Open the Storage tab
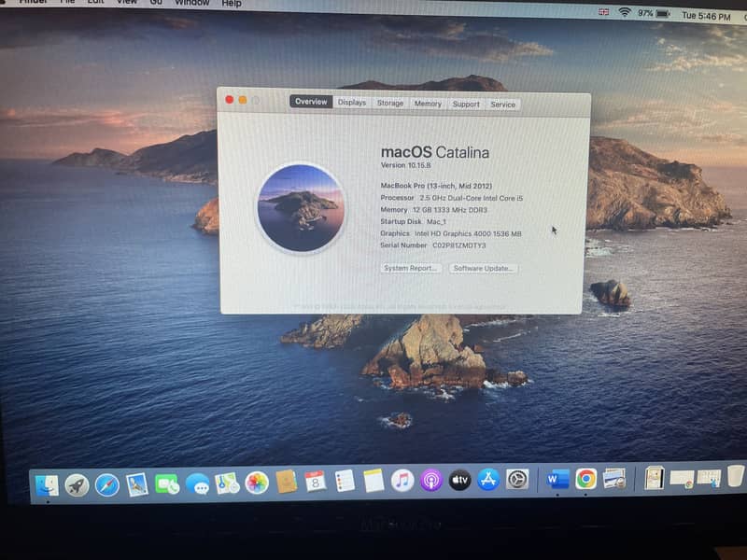The width and height of the screenshot is (747, 560). [390, 103]
